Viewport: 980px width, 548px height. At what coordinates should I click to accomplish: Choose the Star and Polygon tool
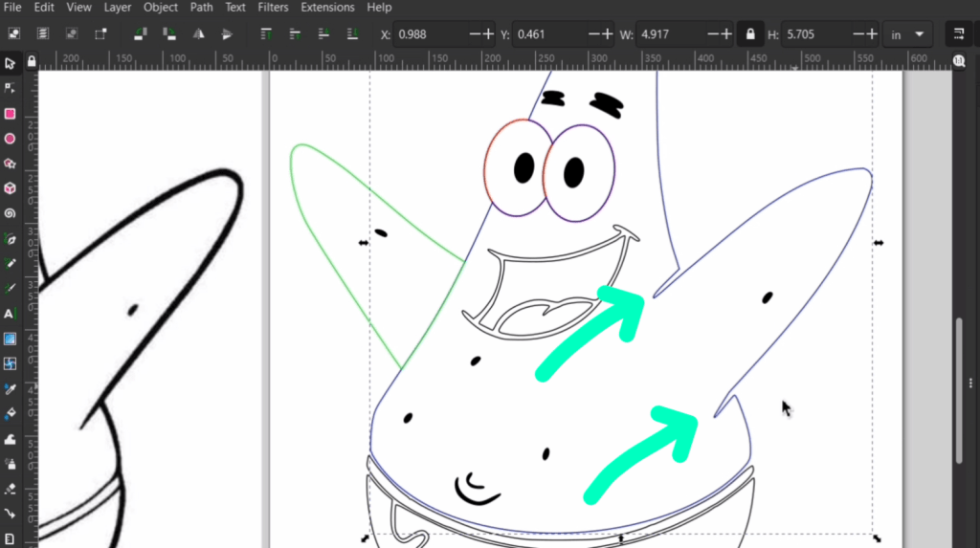pos(10,164)
